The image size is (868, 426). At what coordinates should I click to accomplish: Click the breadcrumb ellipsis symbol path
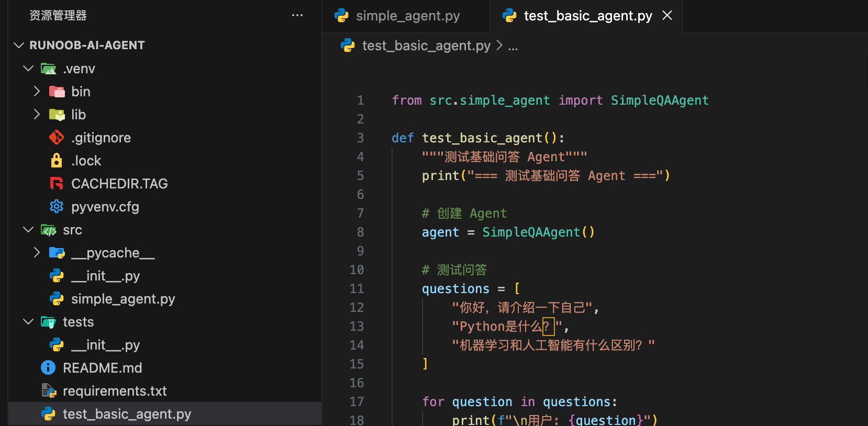coord(513,46)
